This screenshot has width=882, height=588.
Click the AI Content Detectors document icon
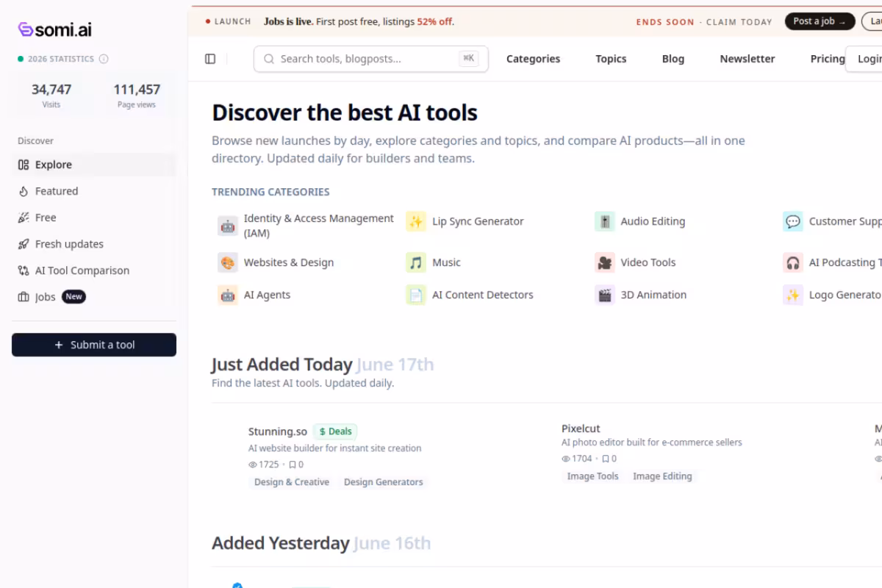[x=416, y=295]
